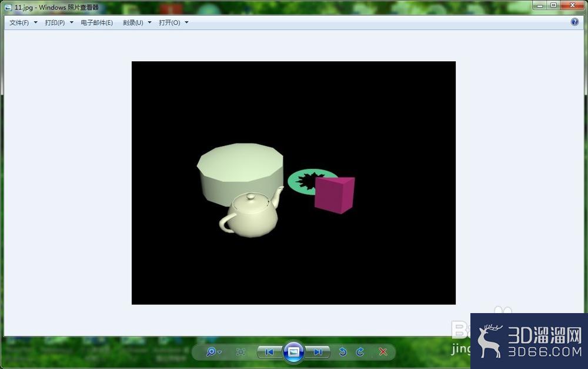The image size is (588, 369).
Task: Expand the 打开(O) dropdown arrow
Action: pyautogui.click(x=186, y=22)
